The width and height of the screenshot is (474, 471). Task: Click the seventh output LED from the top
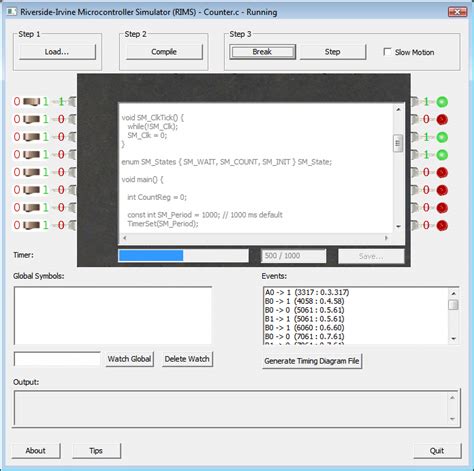coord(442,208)
